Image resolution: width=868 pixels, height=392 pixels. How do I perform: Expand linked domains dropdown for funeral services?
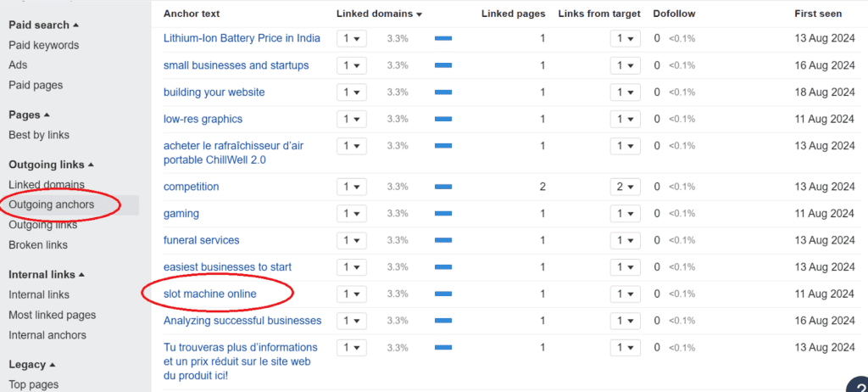(352, 240)
